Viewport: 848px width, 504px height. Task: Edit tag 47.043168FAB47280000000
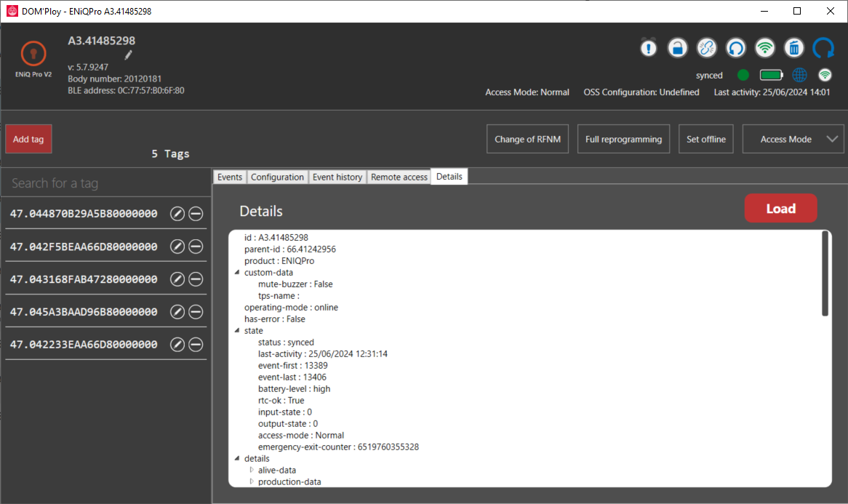point(177,279)
